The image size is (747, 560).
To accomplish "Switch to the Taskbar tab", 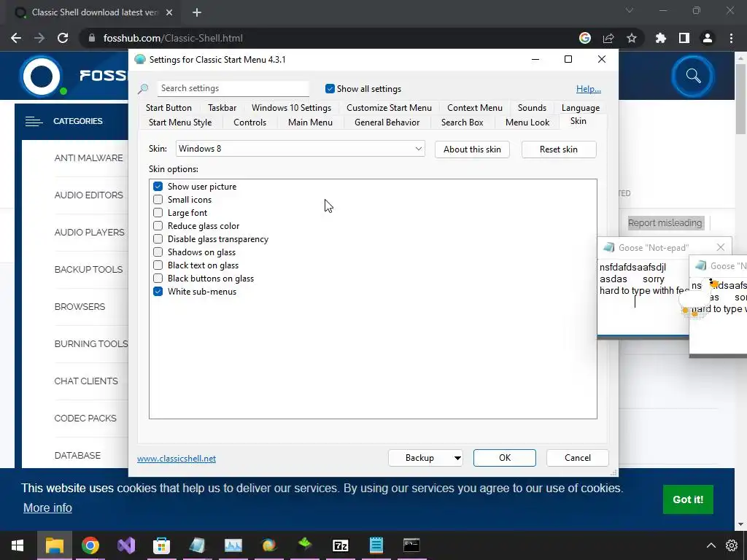I will click(x=222, y=108).
